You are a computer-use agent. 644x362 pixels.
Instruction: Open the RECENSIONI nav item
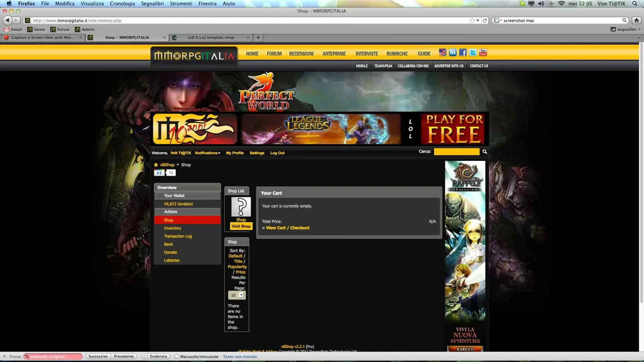(301, 54)
